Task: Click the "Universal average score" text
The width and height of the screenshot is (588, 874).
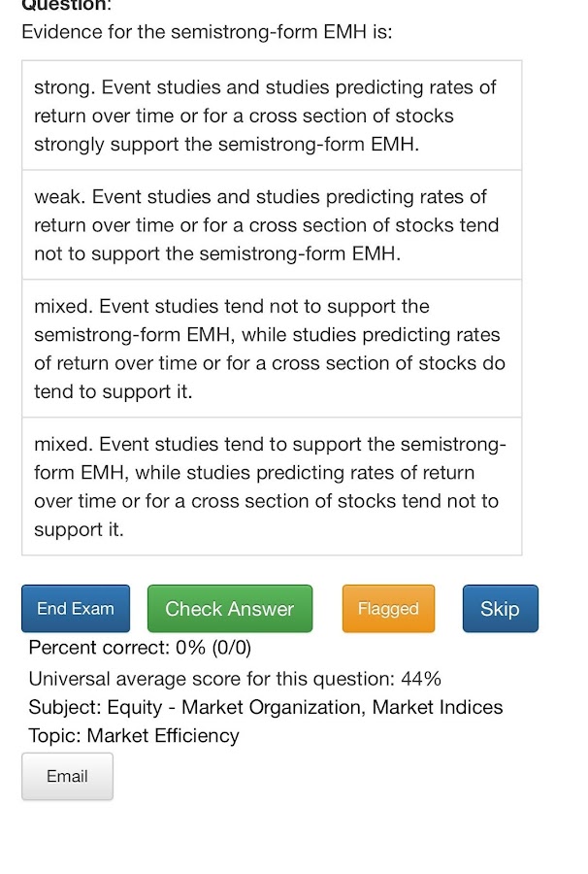Action: [210, 678]
